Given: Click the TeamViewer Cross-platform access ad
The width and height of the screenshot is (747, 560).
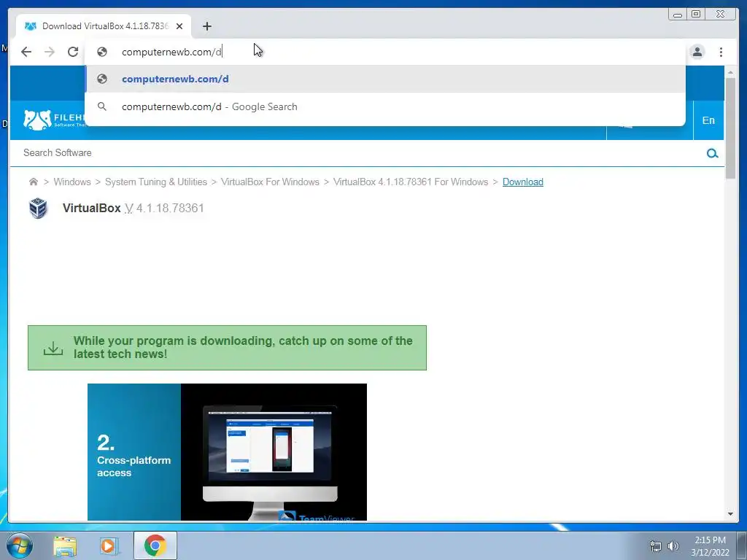Looking at the screenshot, I should click(x=228, y=452).
